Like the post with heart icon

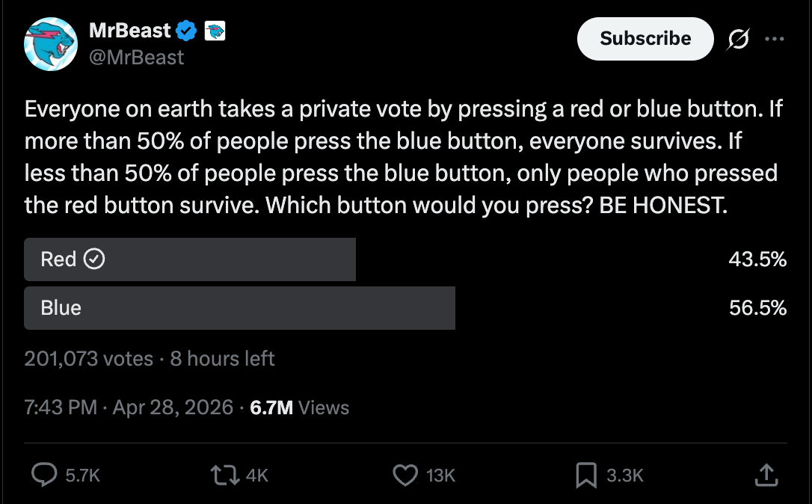point(405,474)
